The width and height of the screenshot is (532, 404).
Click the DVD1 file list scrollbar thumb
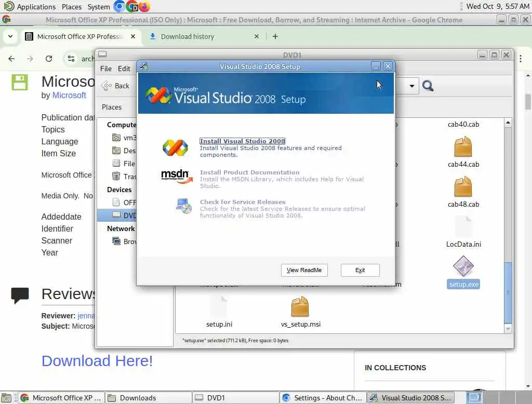pos(508,292)
